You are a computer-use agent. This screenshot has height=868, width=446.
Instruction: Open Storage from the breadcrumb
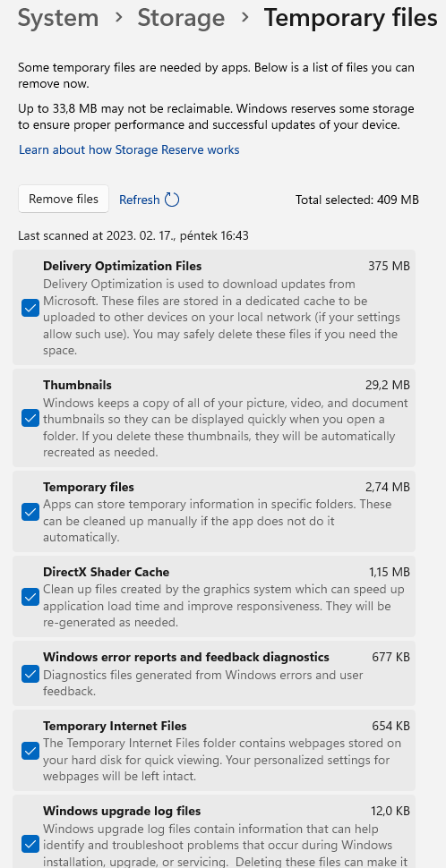[x=181, y=18]
